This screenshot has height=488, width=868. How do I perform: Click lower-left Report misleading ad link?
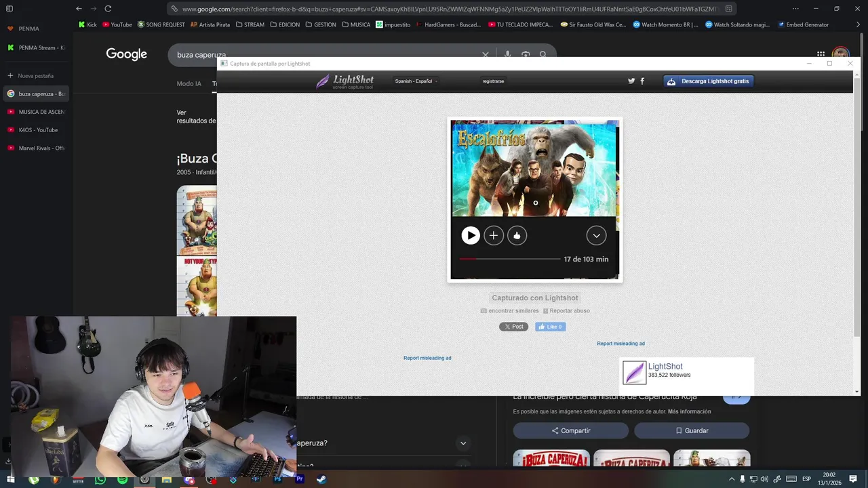coord(427,358)
